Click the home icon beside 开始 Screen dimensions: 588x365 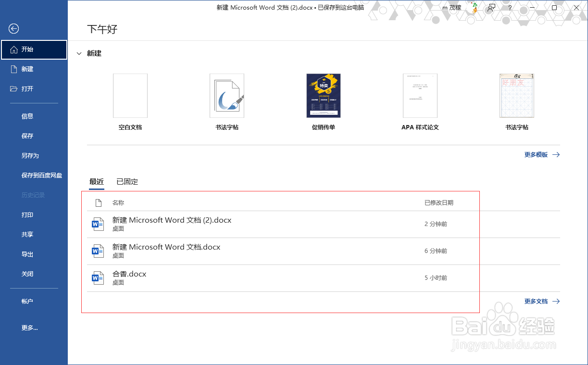[x=13, y=50]
